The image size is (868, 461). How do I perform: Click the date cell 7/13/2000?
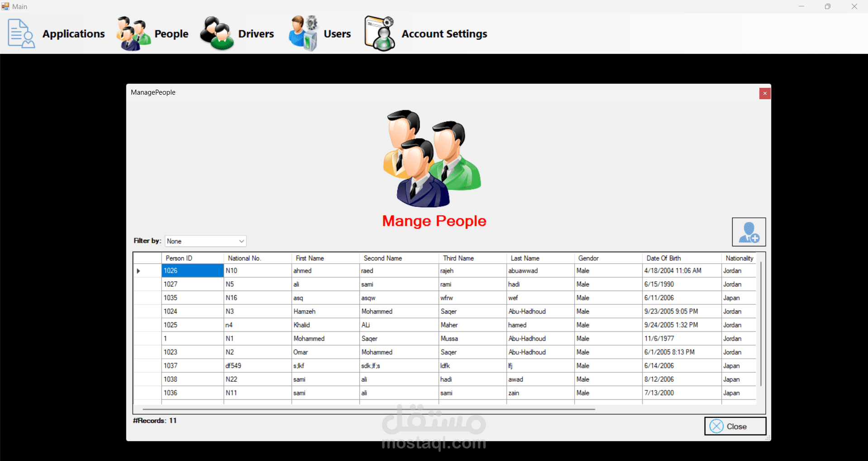point(682,393)
